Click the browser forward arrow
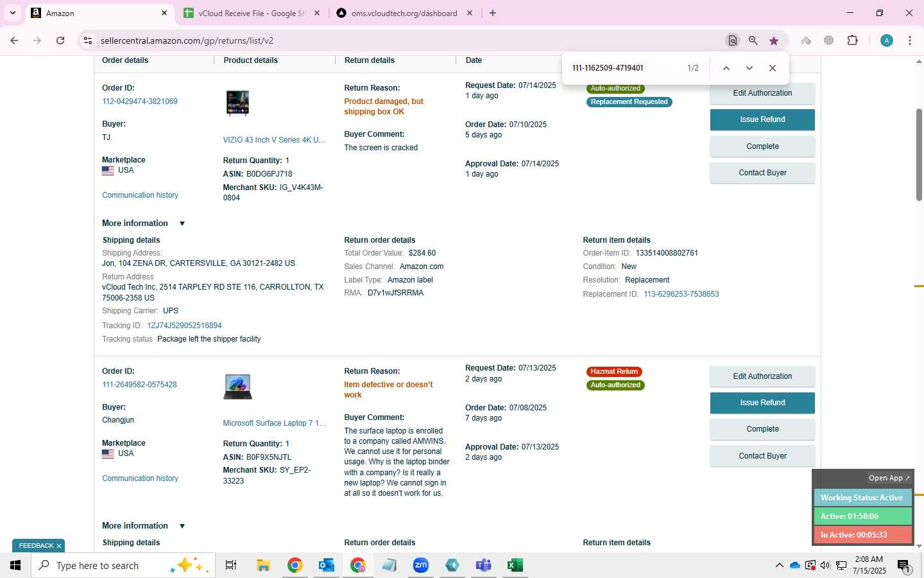924x578 pixels. [x=37, y=40]
